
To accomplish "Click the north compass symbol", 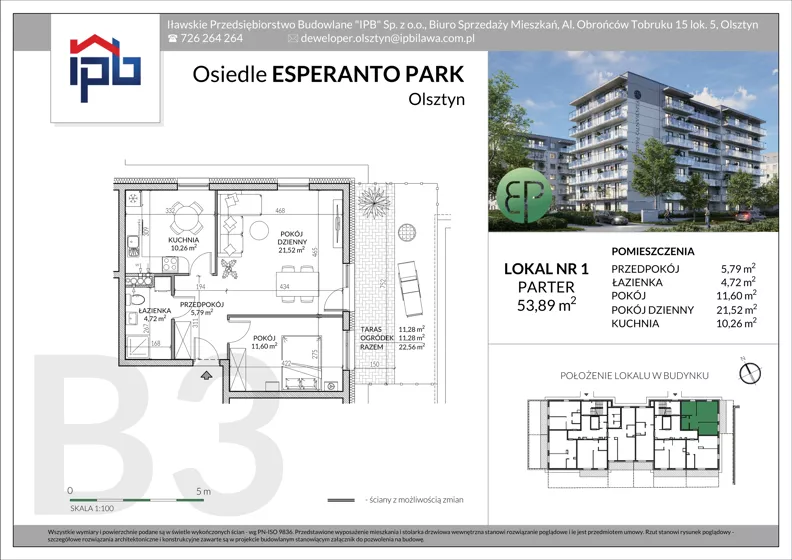I will click(x=750, y=373).
